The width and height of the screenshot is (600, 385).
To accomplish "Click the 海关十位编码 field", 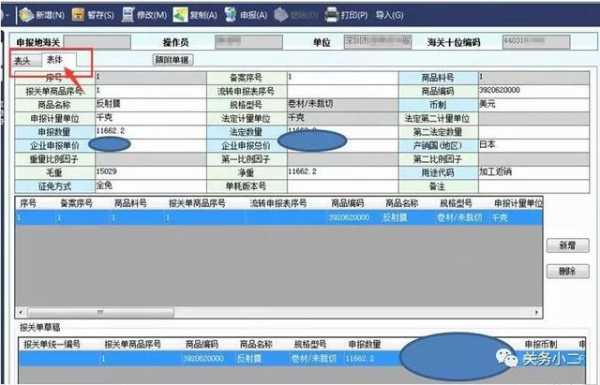I will [x=536, y=42].
